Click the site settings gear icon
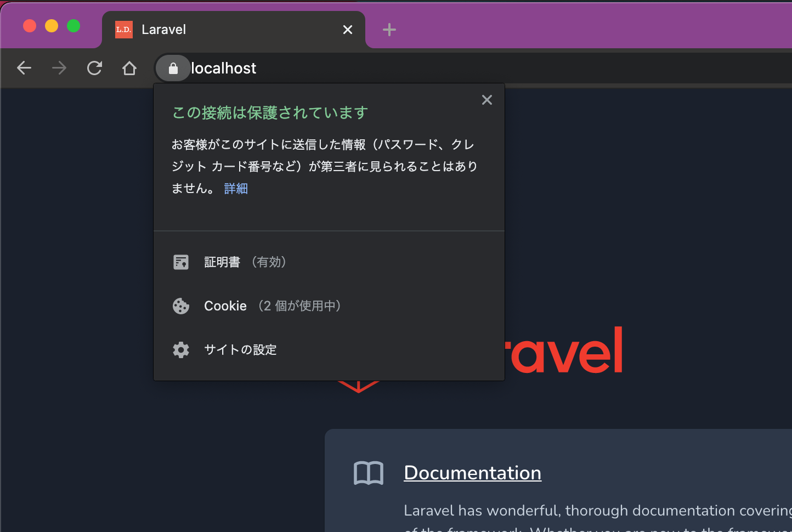The height and width of the screenshot is (532, 792). [x=181, y=350]
